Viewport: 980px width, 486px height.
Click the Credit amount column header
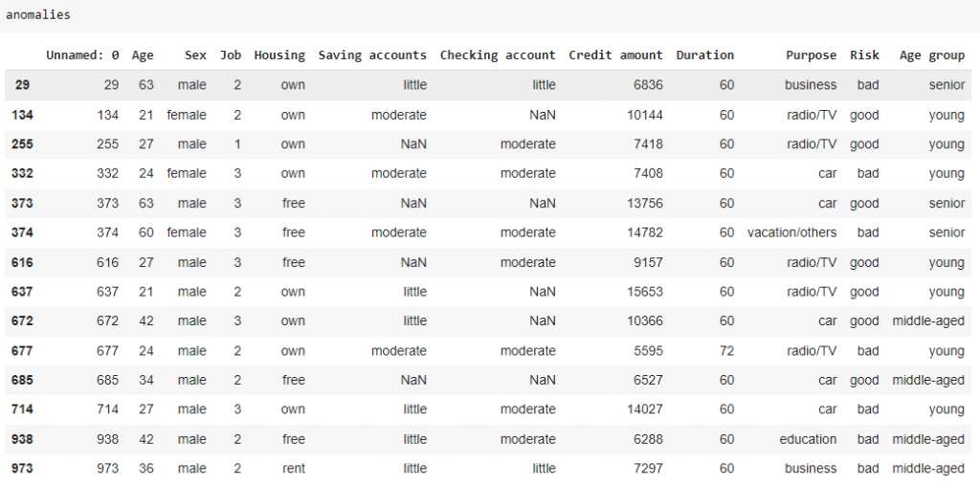point(615,55)
